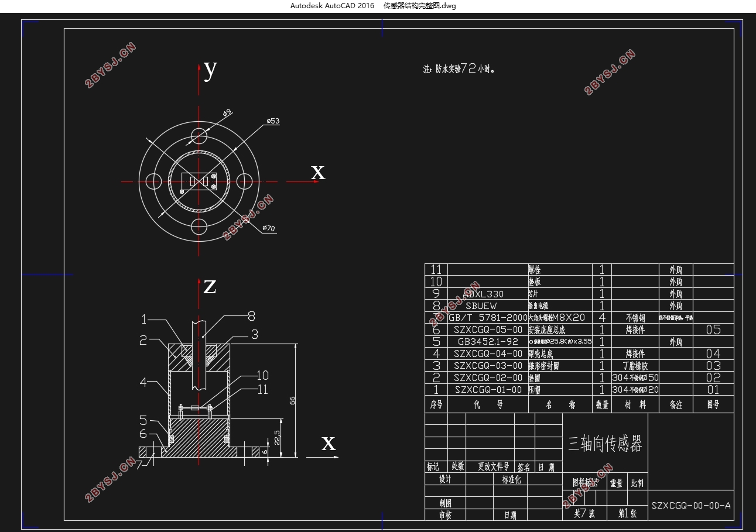The height and width of the screenshot is (532, 756).
Task: Select the title '三轴向传感器' in title block
Action: (x=605, y=444)
